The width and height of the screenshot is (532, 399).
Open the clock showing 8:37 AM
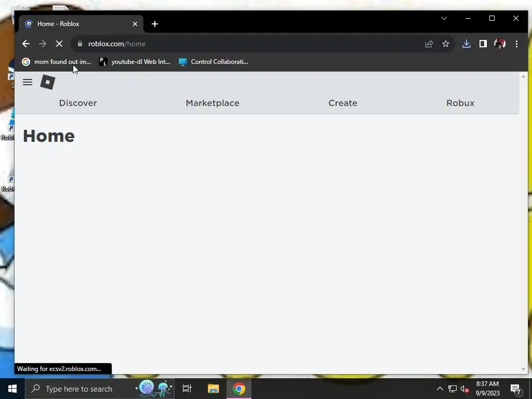click(487, 389)
